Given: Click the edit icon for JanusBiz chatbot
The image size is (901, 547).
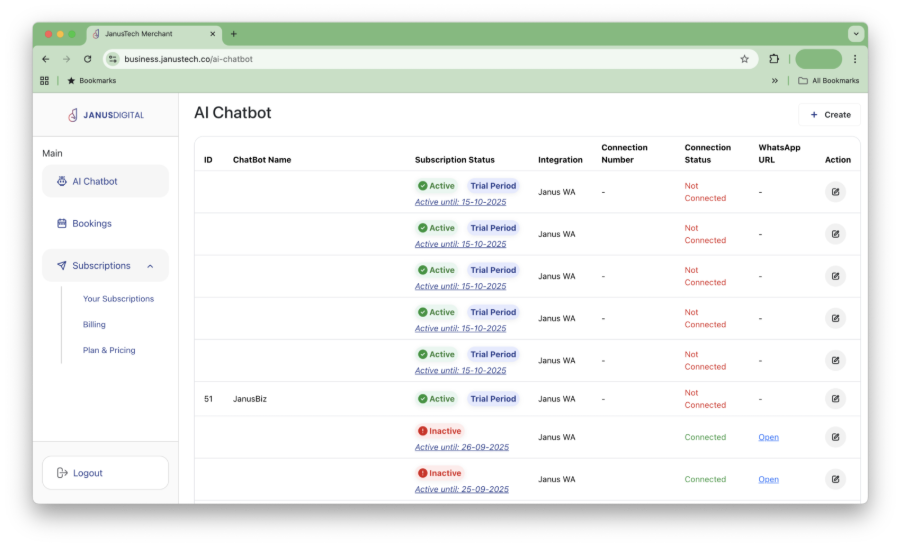Looking at the screenshot, I should [835, 399].
